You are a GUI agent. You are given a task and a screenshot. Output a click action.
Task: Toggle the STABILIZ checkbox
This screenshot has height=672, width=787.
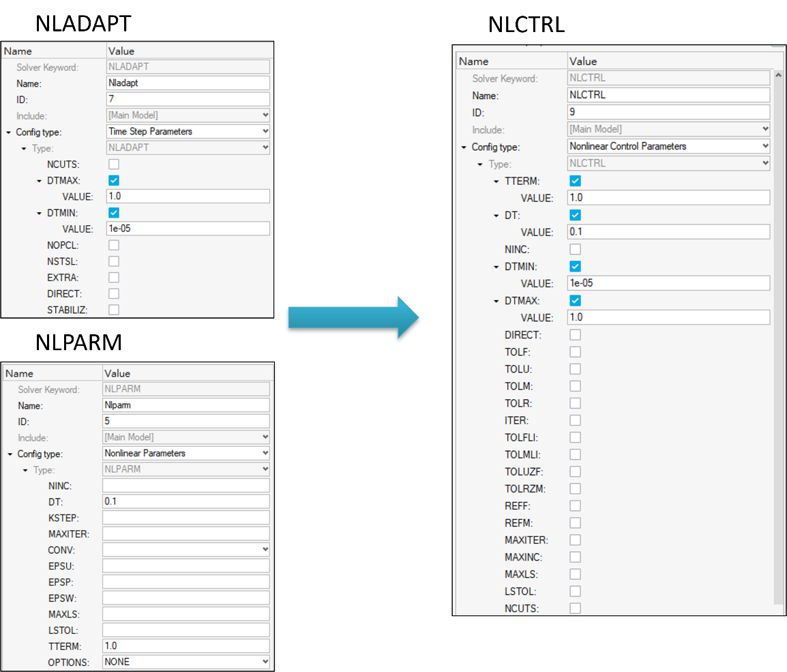pyautogui.click(x=114, y=310)
